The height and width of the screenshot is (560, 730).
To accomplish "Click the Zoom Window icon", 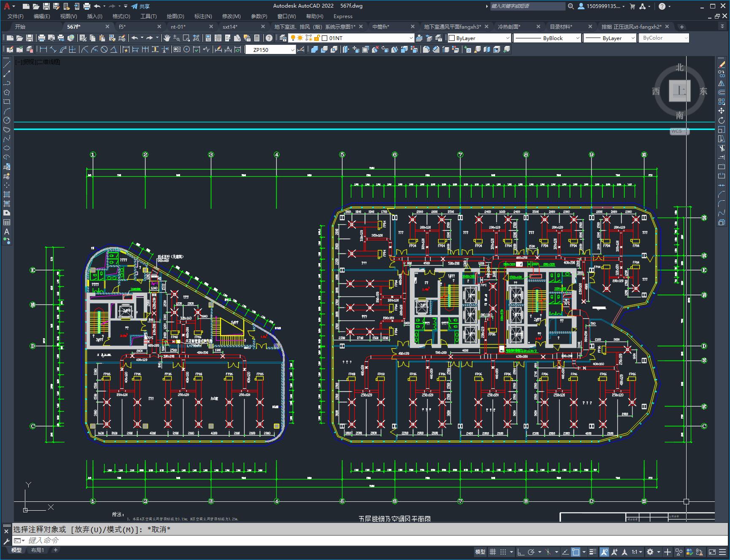I will 186,38.
